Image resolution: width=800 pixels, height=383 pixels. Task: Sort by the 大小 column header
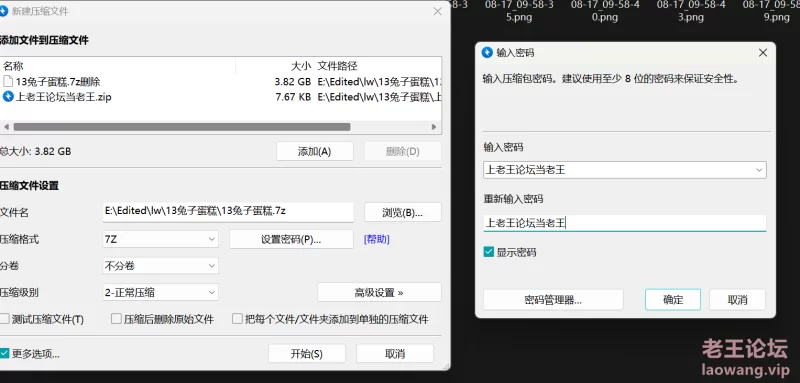coord(274,66)
